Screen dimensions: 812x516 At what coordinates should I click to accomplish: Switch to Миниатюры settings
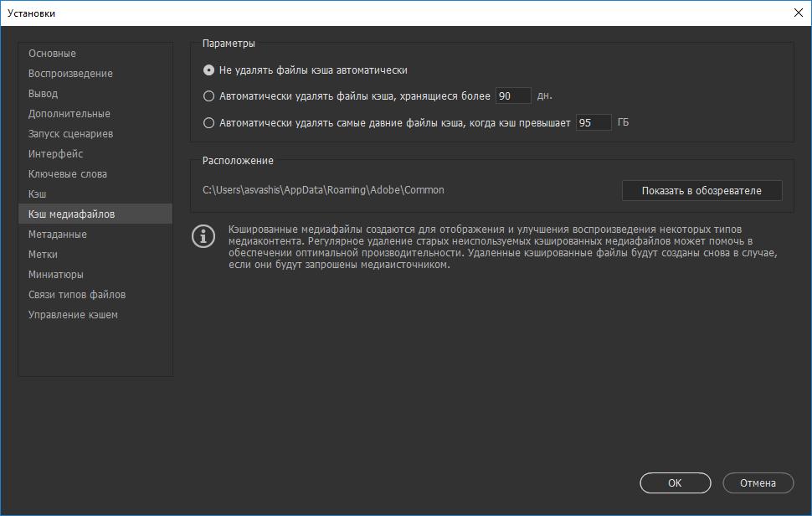tap(55, 275)
